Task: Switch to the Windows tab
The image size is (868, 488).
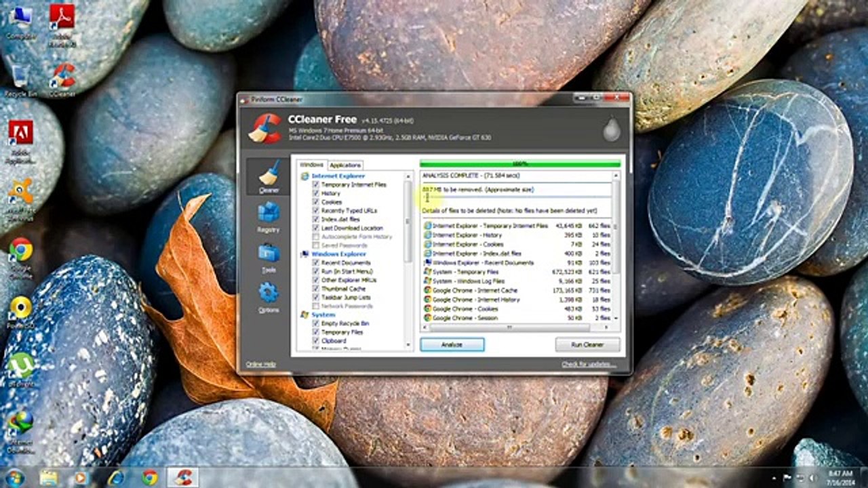Action: 312,165
